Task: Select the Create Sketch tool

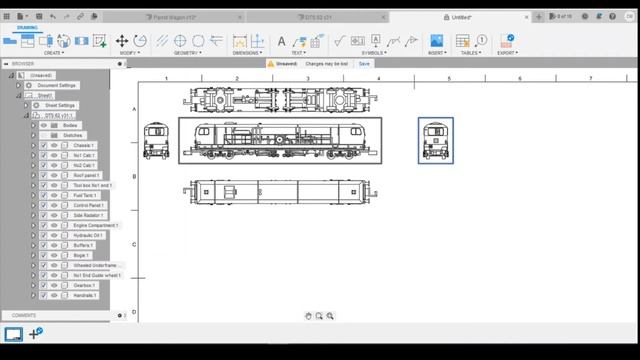Action: pos(100,41)
